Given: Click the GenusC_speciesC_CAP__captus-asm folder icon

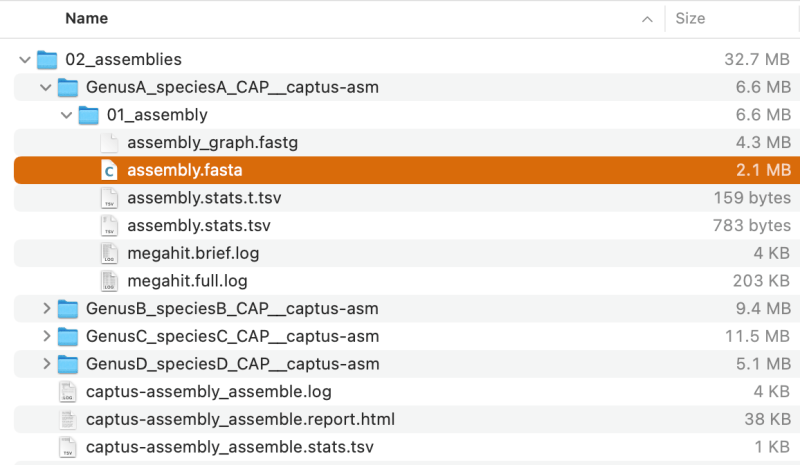Looking at the screenshot, I should click(x=68, y=336).
